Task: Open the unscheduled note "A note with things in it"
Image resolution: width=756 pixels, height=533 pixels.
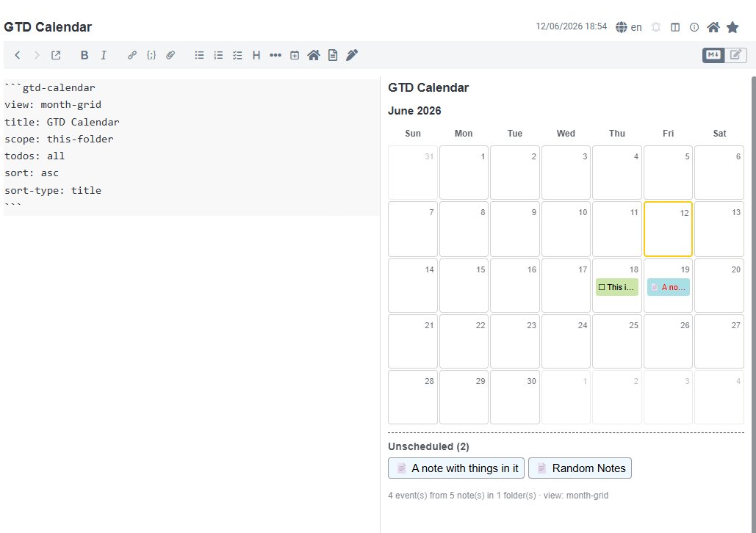Action: [456, 468]
